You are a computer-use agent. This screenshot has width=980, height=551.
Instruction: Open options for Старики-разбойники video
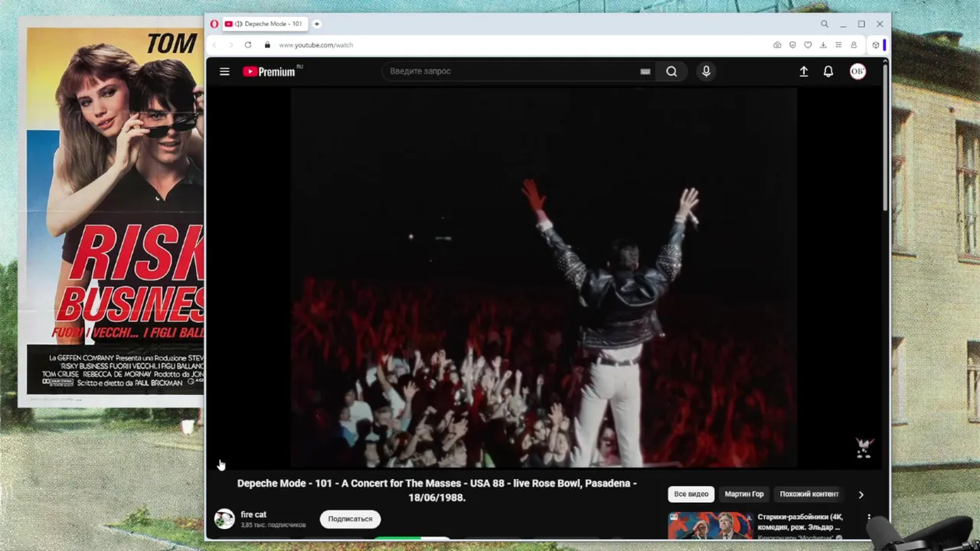869,518
